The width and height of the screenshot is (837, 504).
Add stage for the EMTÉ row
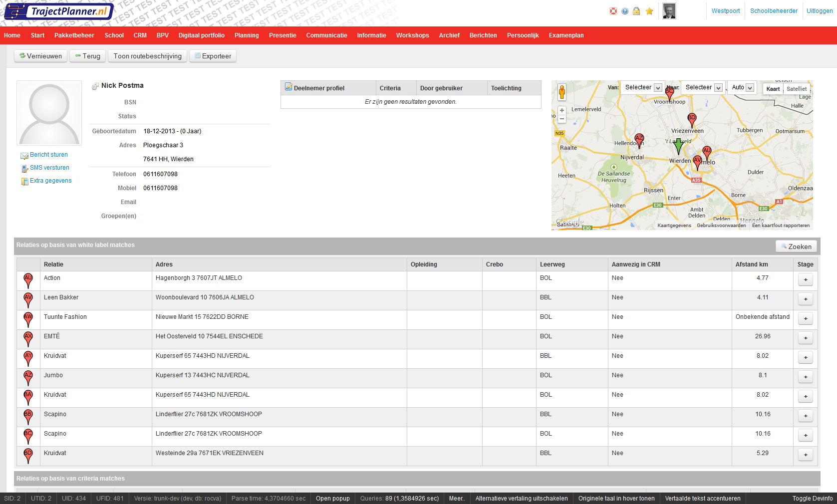point(805,338)
